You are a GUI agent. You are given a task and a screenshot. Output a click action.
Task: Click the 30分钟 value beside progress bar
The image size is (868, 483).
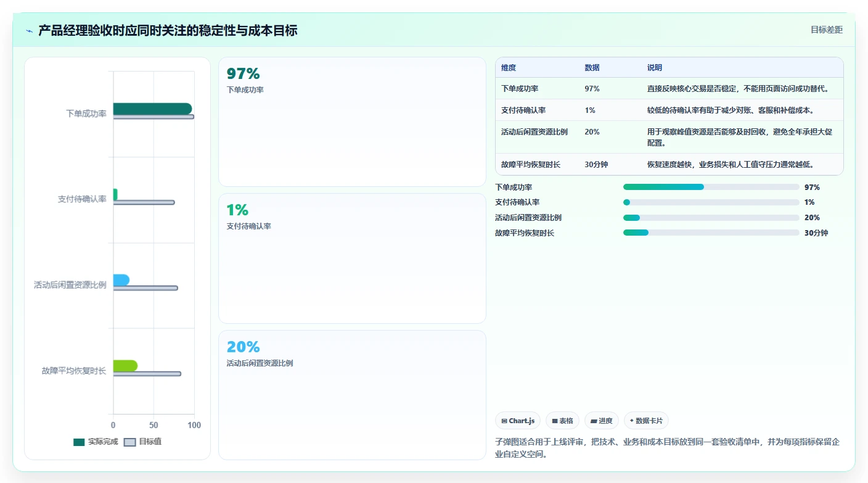(816, 233)
